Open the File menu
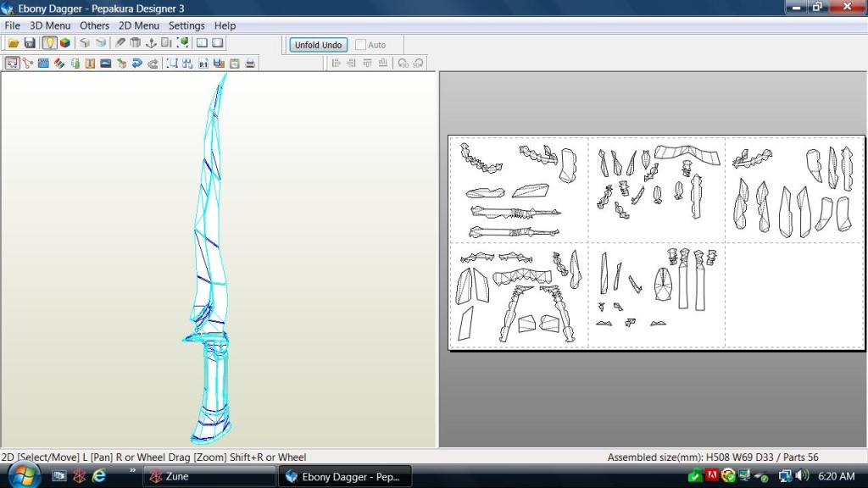The image size is (868, 488). [x=12, y=25]
